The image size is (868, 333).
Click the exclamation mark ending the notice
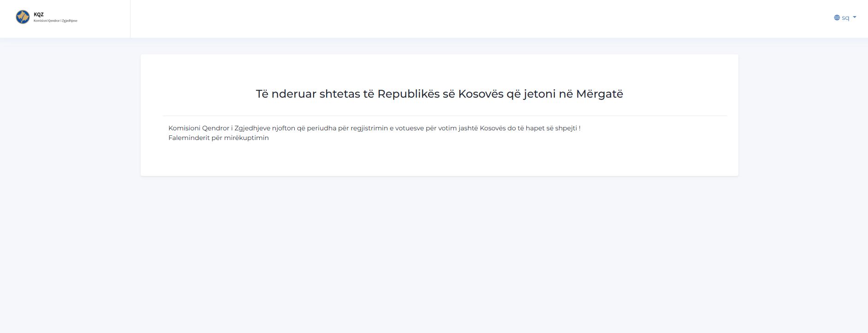click(580, 128)
